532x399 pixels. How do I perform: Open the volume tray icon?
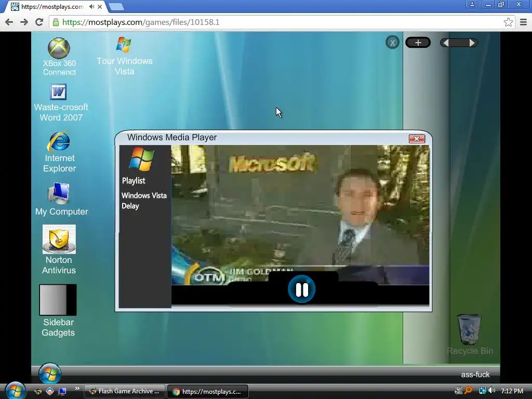(491, 391)
